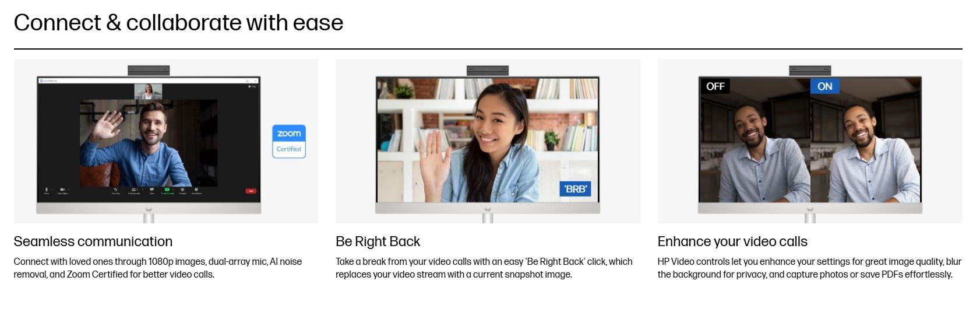Select the blue ON label
Screen dimensions: 980x312
click(x=824, y=86)
